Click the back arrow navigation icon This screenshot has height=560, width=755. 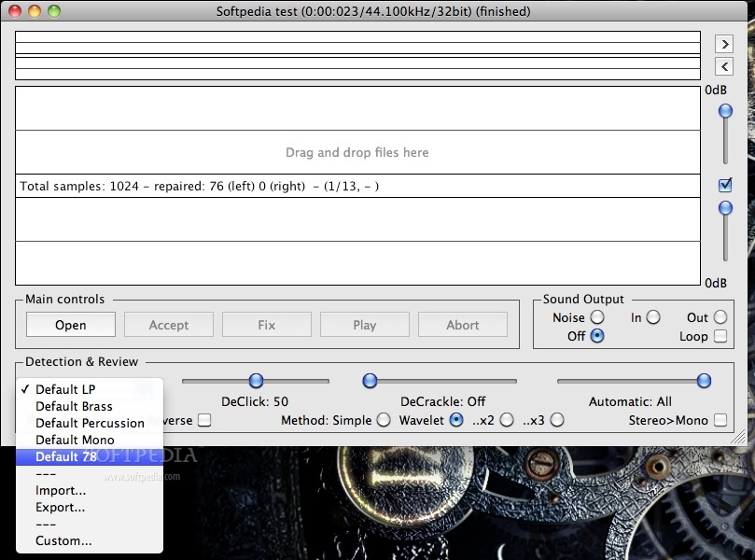(725, 66)
